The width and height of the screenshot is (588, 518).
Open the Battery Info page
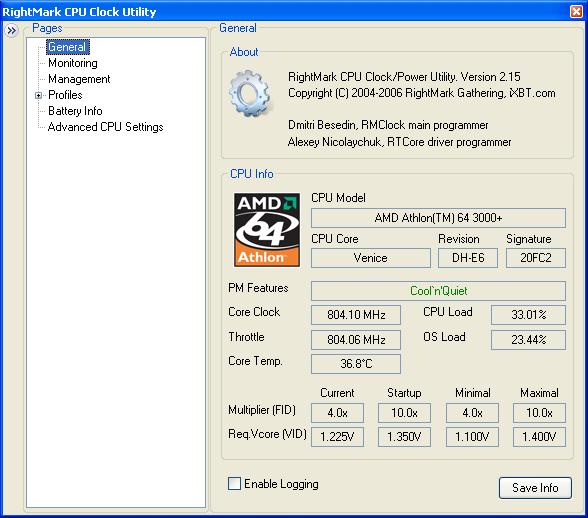click(75, 111)
